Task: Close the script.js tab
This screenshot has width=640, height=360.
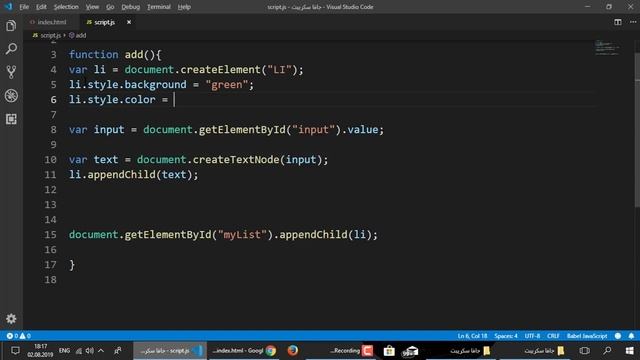Action: tap(129, 22)
